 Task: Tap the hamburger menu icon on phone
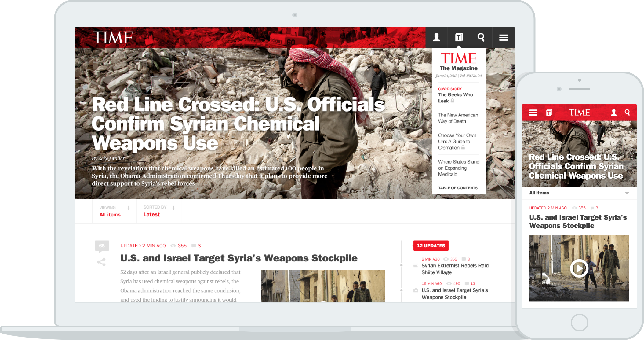533,113
